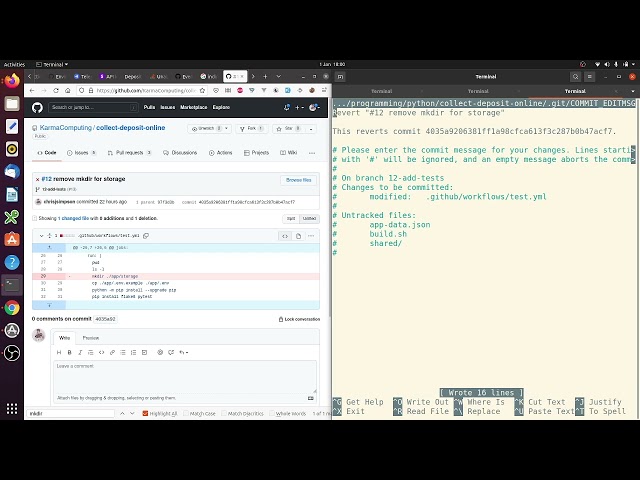Add bulleted list in comment toolbar
The image size is (640, 480).
coord(123,352)
